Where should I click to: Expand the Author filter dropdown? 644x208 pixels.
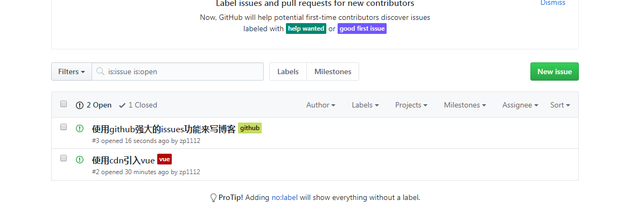[321, 105]
